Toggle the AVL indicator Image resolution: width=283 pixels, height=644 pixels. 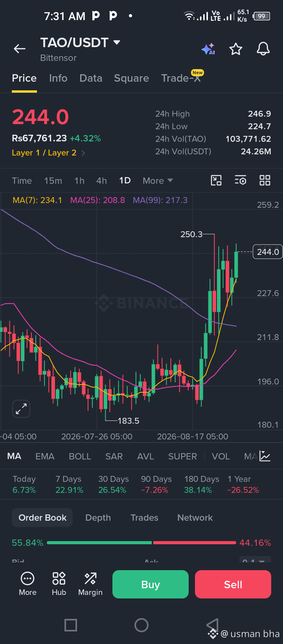click(x=145, y=456)
